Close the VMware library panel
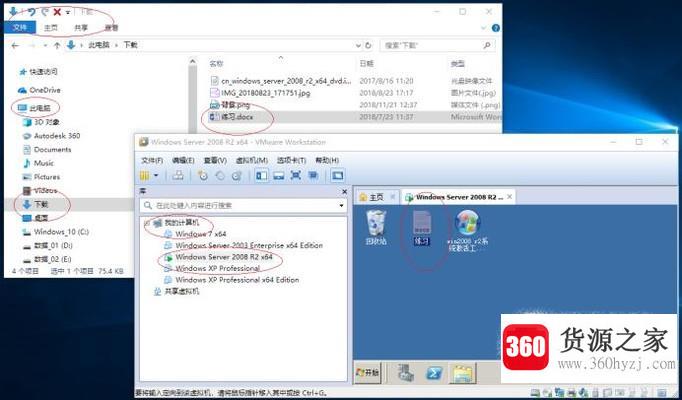The height and width of the screenshot is (400, 682). point(344,191)
